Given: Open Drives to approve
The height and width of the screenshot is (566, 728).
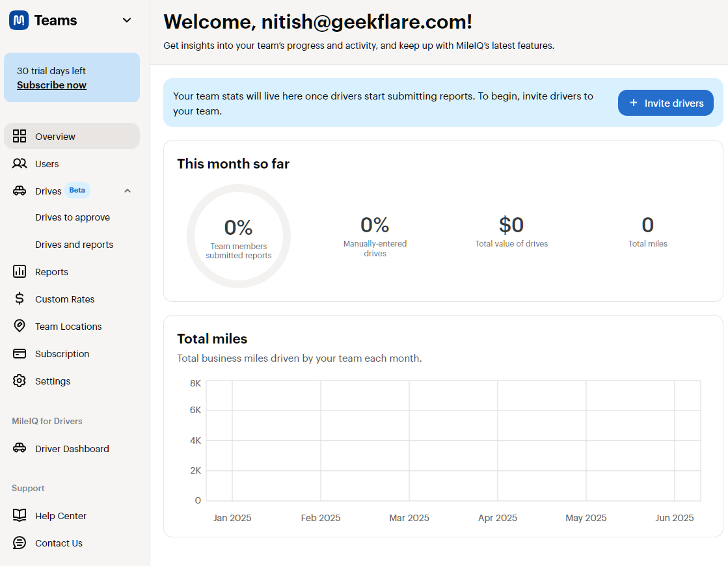Looking at the screenshot, I should (72, 217).
